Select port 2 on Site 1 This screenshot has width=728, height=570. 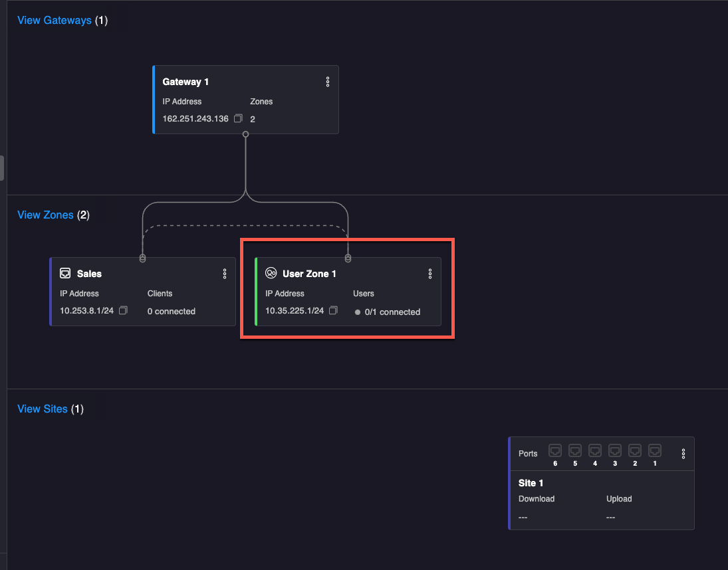635,450
